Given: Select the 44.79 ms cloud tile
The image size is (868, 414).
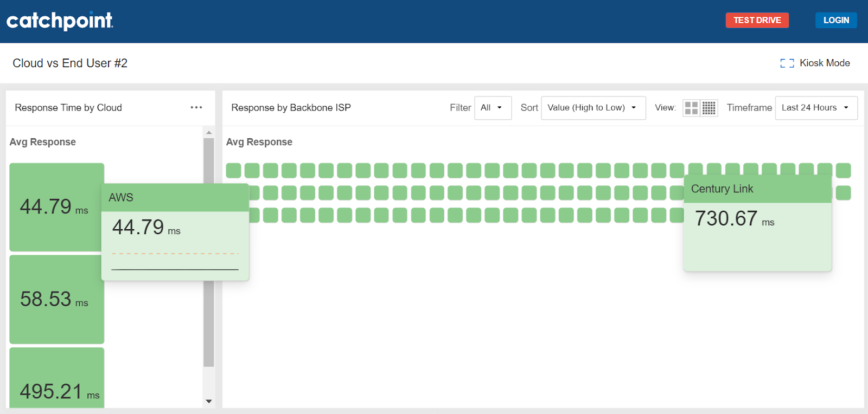Looking at the screenshot, I should coord(56,207).
